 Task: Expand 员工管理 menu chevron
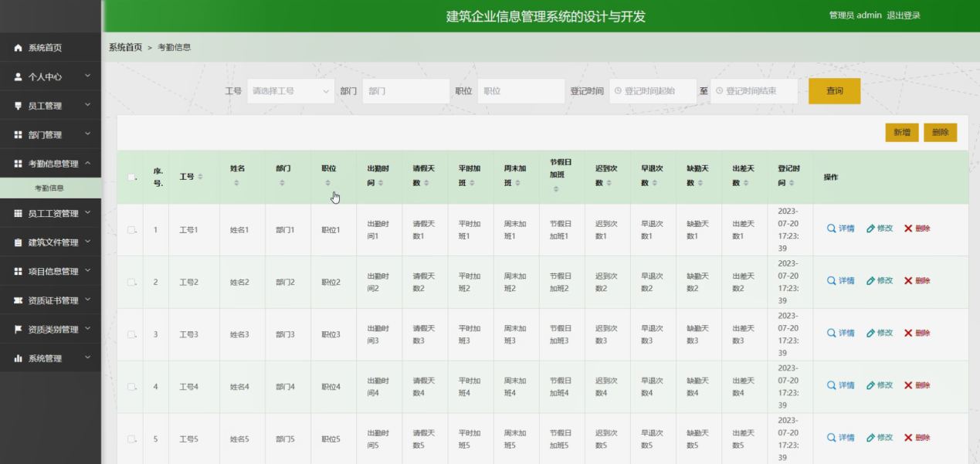88,104
